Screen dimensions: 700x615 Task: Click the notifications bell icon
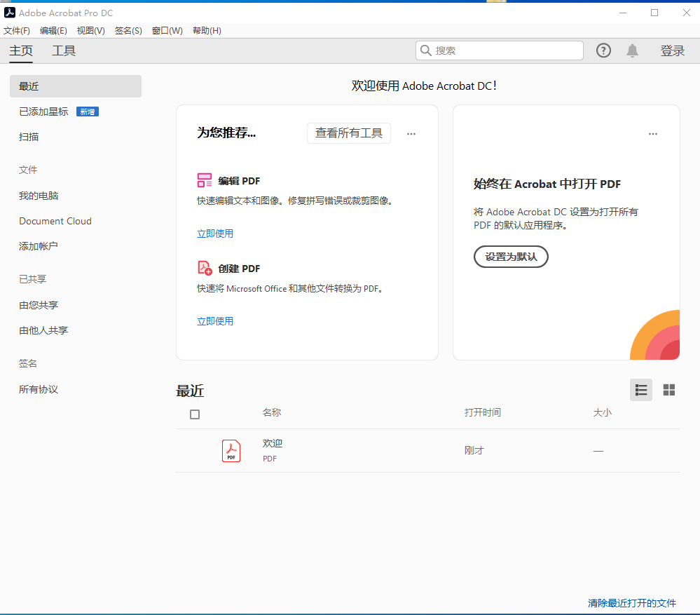tap(632, 50)
